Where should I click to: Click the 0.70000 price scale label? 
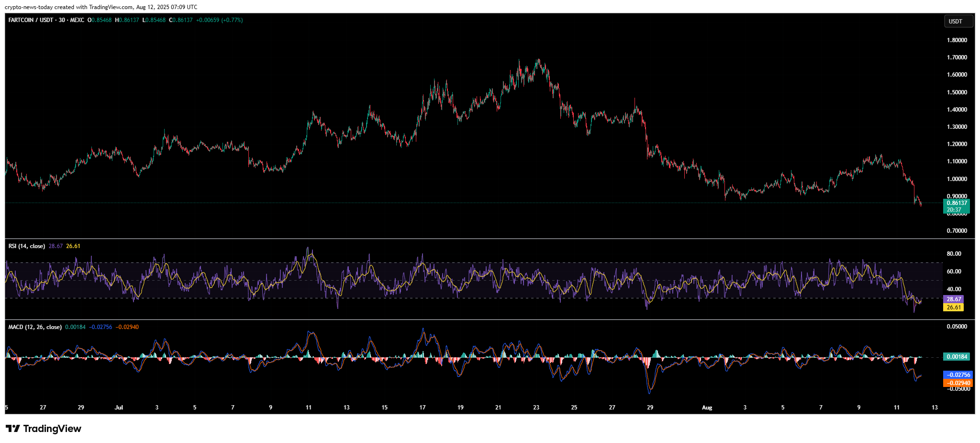[957, 231]
